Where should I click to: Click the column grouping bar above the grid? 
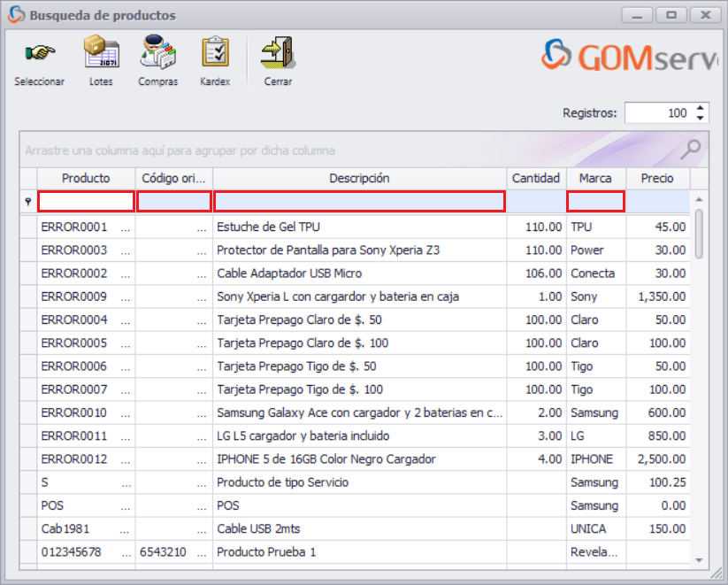(265, 150)
